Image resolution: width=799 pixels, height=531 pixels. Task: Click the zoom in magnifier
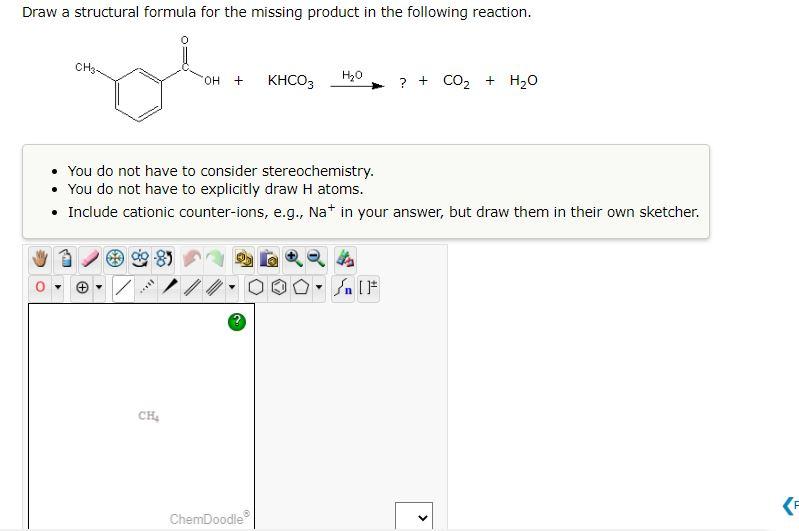coord(294,259)
